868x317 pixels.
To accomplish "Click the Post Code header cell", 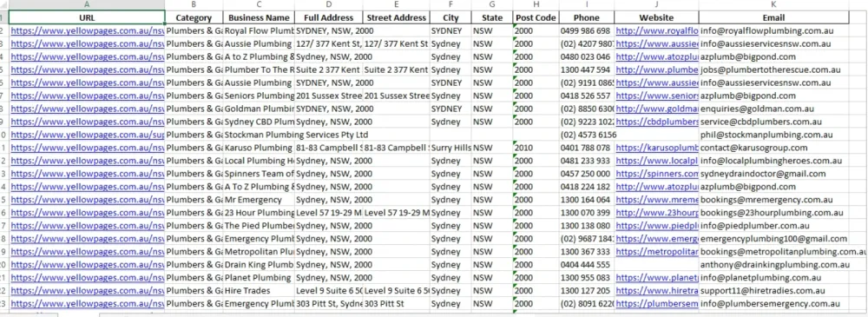I will pos(536,17).
